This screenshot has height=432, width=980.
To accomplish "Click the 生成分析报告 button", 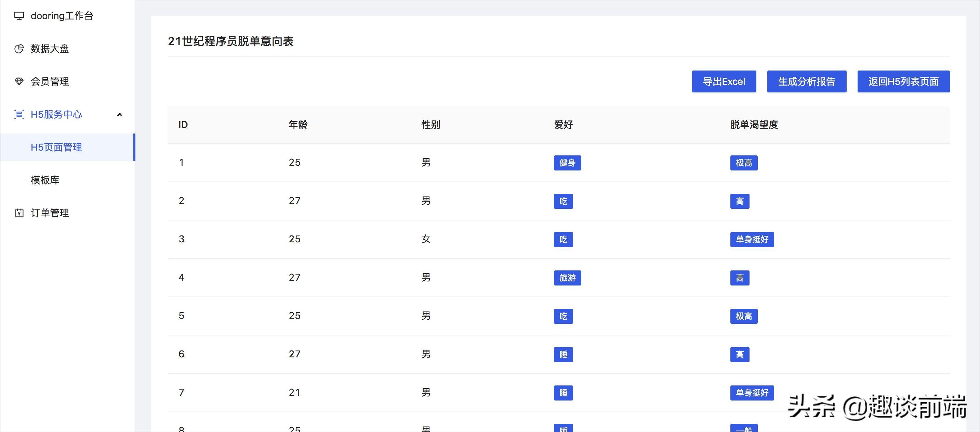I will click(x=807, y=81).
